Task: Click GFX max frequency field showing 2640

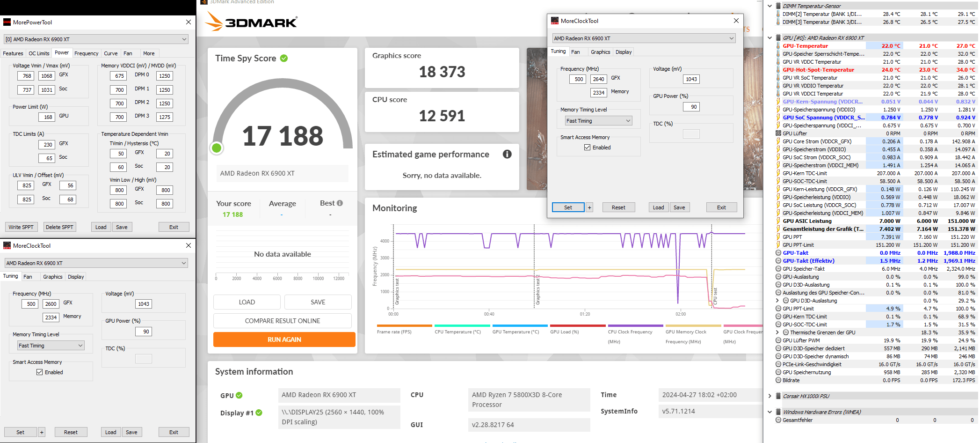Action: point(598,79)
